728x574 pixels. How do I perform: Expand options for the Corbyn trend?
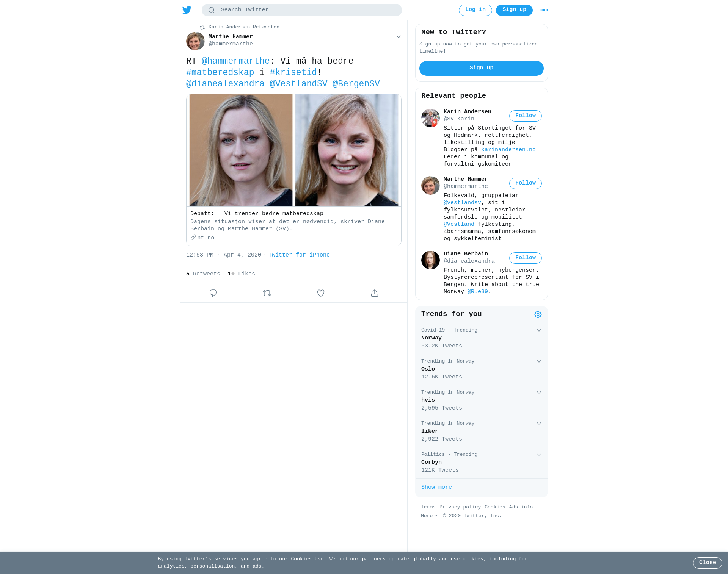click(x=539, y=455)
